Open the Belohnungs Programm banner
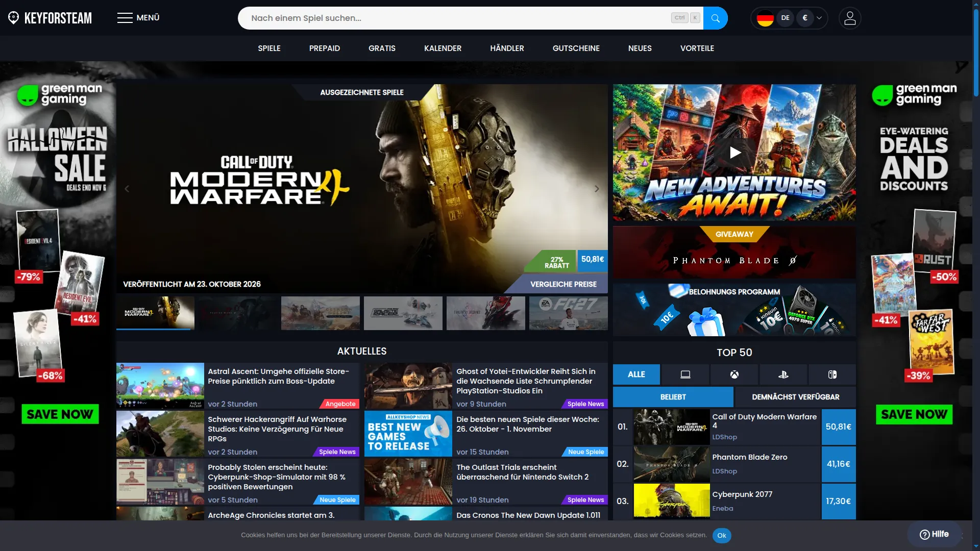Viewport: 980px width, 551px height. point(734,310)
